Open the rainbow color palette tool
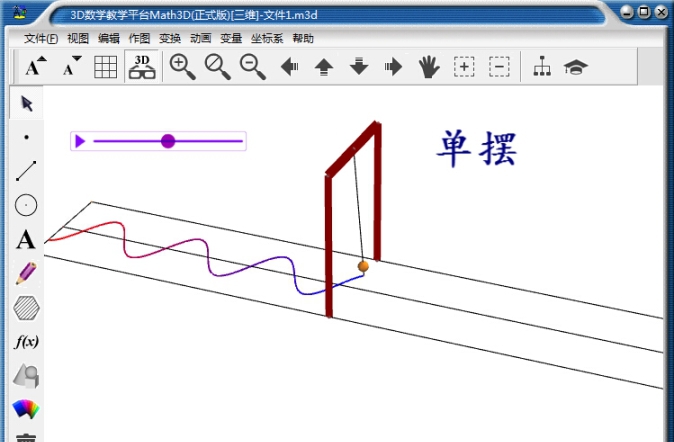The width and height of the screenshot is (674, 442). (26, 409)
